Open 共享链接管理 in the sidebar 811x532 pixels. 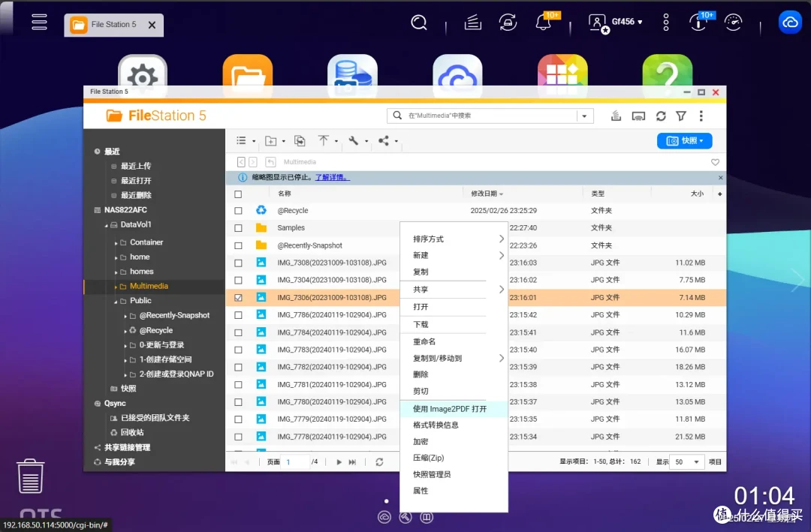tap(127, 448)
